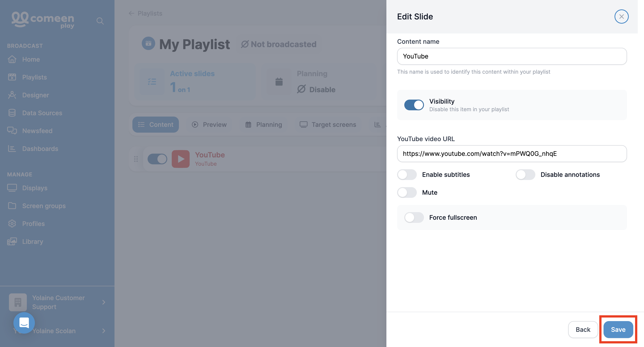Toggle the Visibility switch off

414,105
